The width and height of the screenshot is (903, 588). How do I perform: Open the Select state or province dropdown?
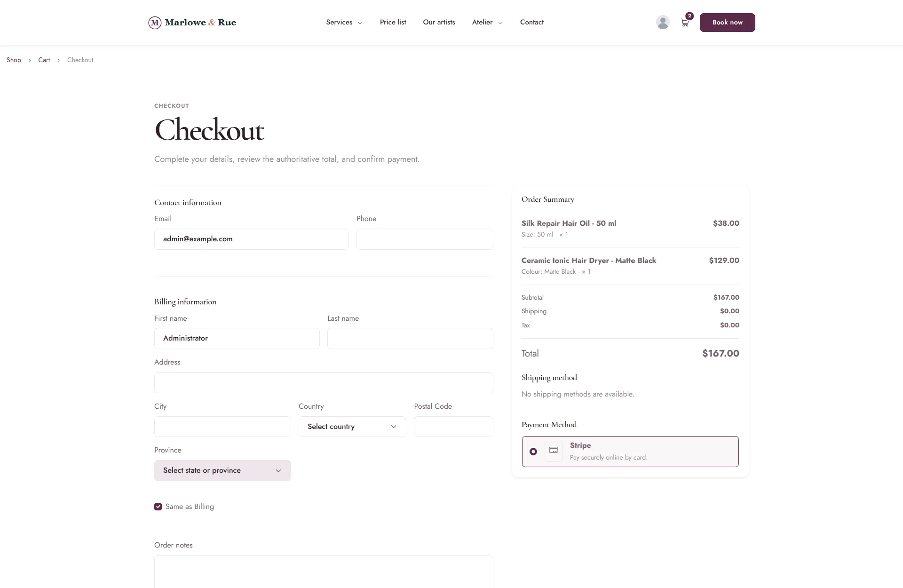tap(222, 470)
